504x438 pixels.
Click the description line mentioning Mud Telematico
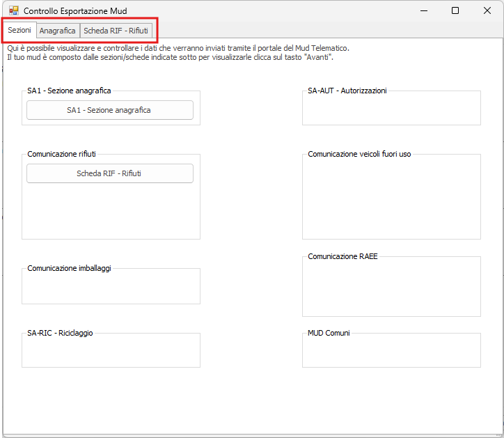point(178,48)
